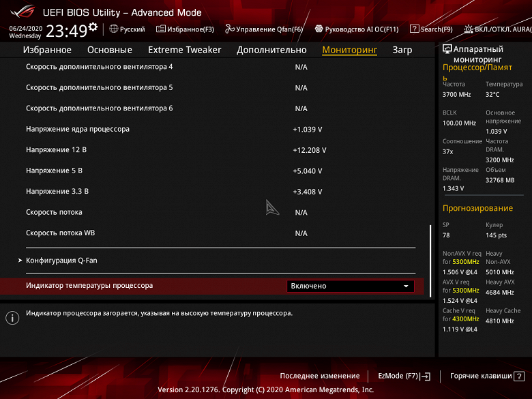
Task: Click the hot keys question-mark box
Action: (x=519, y=376)
